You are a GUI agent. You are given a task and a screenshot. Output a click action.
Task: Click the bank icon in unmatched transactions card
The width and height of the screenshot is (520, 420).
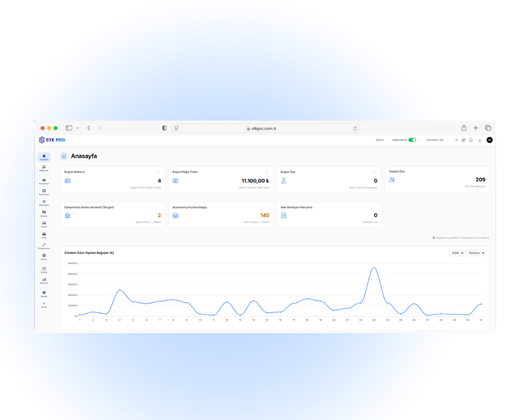(x=68, y=215)
